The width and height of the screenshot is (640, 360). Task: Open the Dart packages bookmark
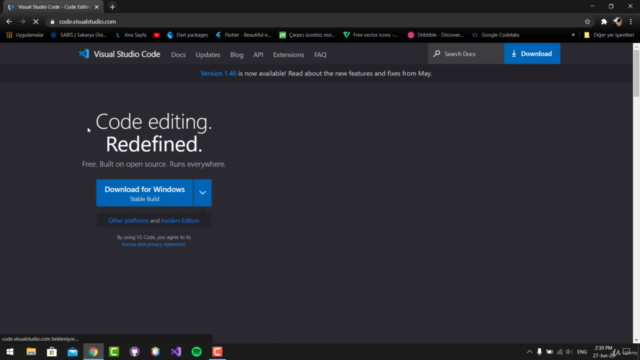[187, 35]
